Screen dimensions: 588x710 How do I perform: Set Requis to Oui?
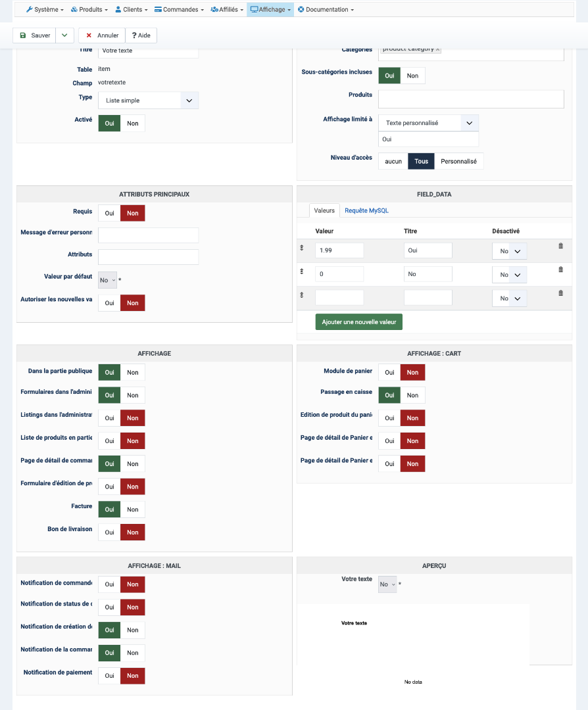109,213
